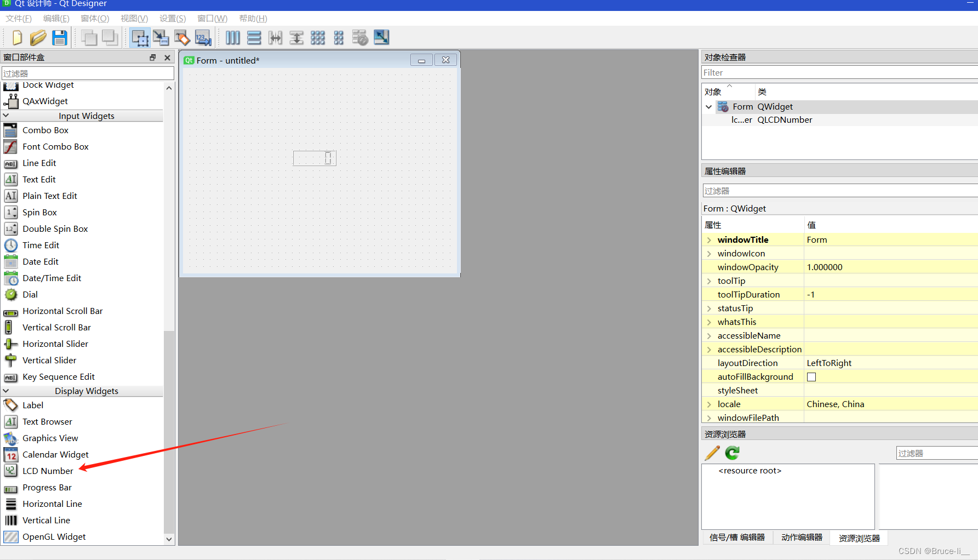The height and width of the screenshot is (560, 978).
Task: Select the Graphics View widget icon
Action: 11,438
